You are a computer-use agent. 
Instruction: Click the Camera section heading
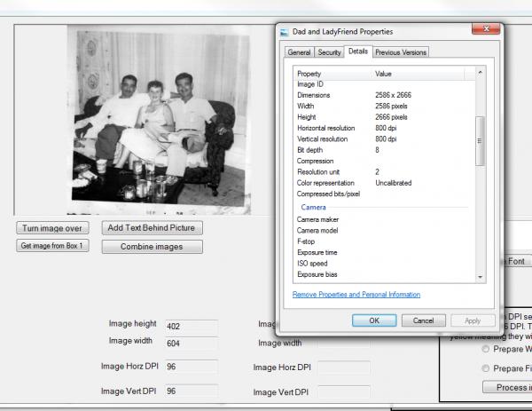313,207
